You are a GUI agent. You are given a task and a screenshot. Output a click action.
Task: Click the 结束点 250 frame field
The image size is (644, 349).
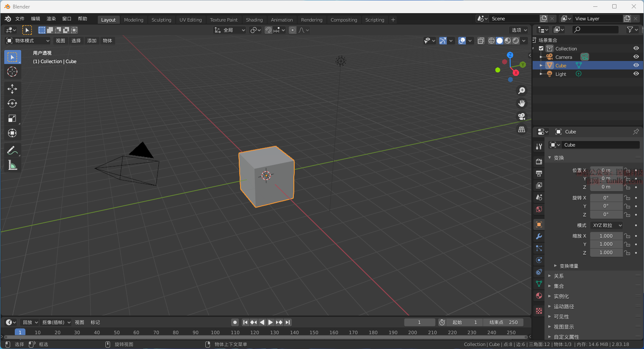(x=503, y=322)
